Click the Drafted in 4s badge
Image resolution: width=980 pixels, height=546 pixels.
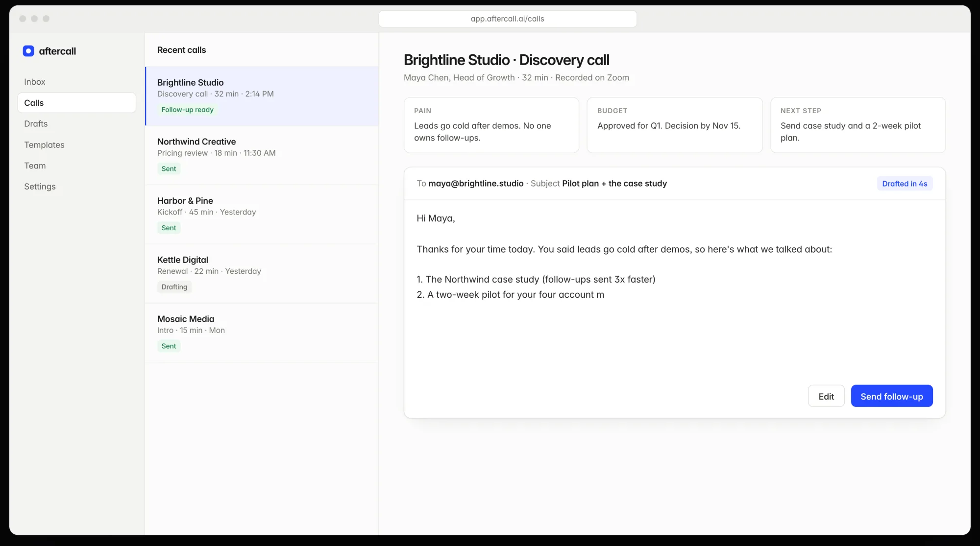905,184
